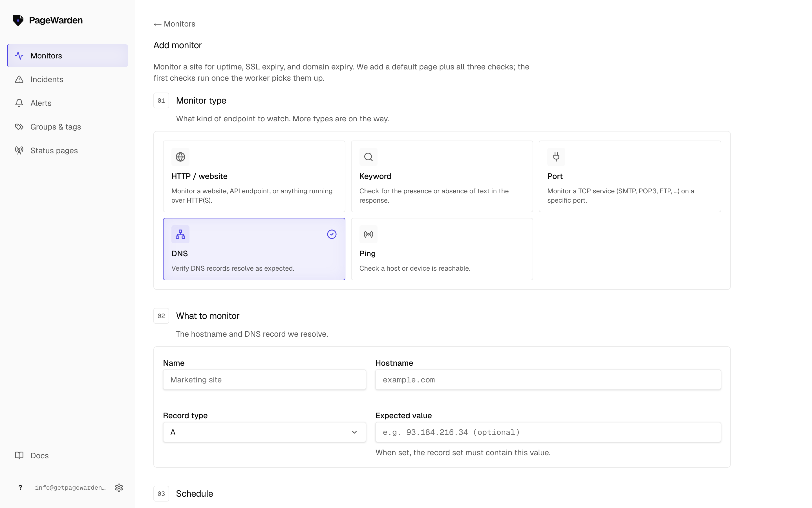Open Incidents in the sidebar
The height and width of the screenshot is (508, 812).
tap(67, 79)
